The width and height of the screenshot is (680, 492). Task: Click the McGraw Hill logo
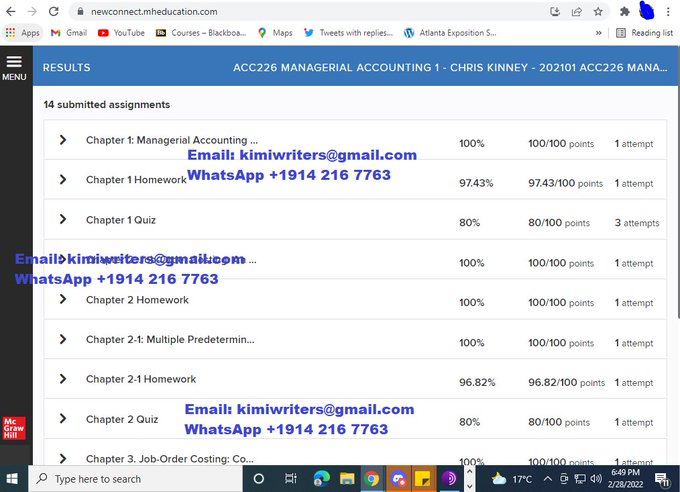[x=14, y=428]
